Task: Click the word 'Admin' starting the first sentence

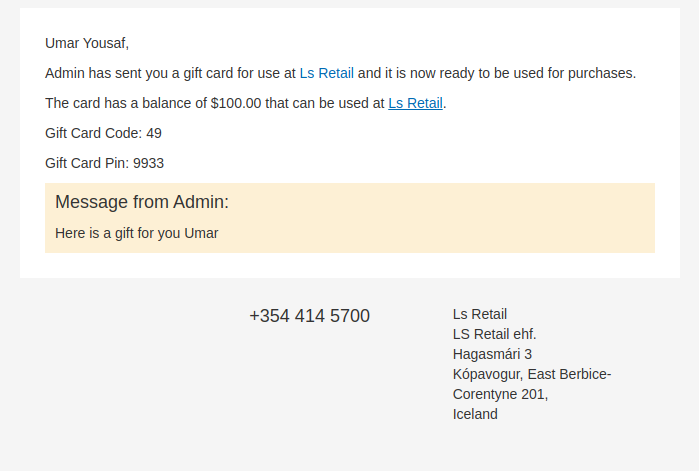Action: point(65,73)
